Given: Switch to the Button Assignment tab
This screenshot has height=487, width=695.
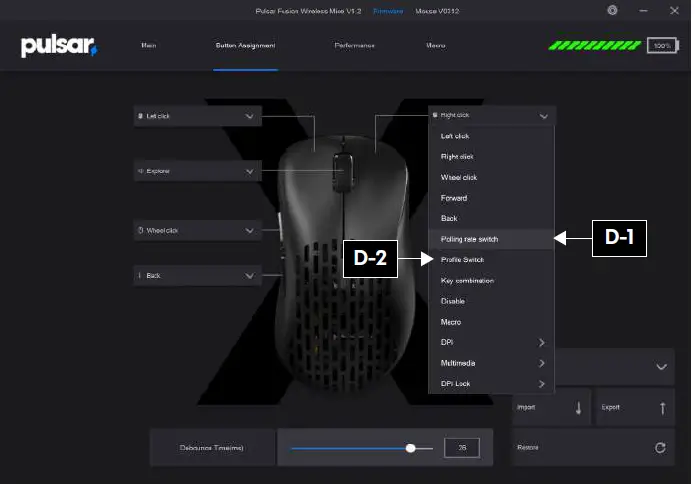Looking at the screenshot, I should (247, 46).
